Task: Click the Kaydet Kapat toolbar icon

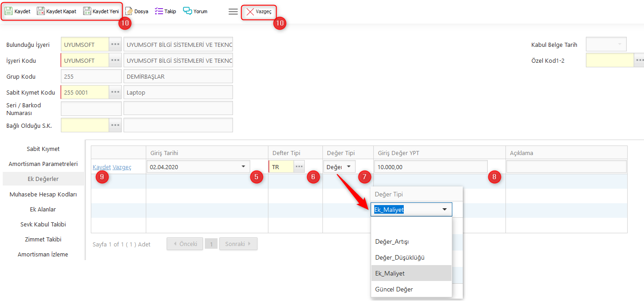Action: point(41,11)
